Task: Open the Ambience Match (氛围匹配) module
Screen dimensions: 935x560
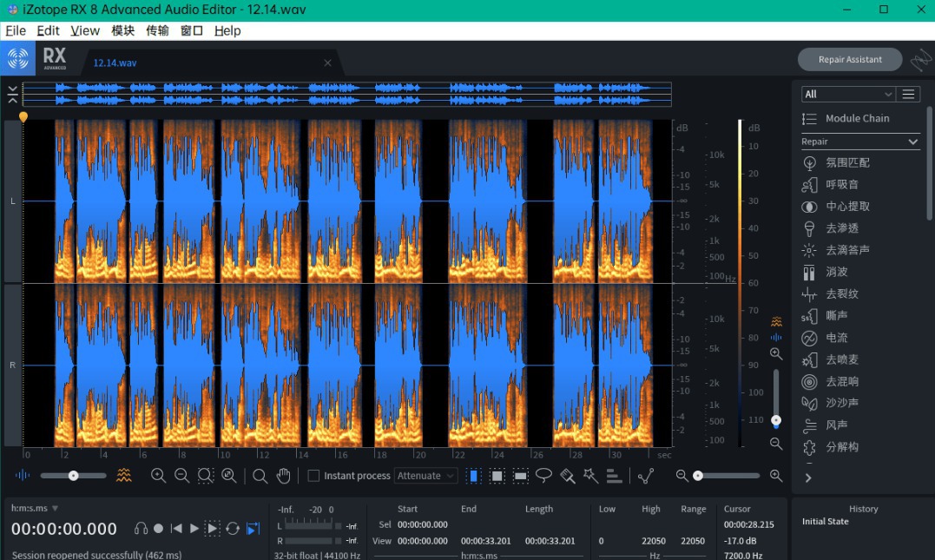Action: coord(835,162)
